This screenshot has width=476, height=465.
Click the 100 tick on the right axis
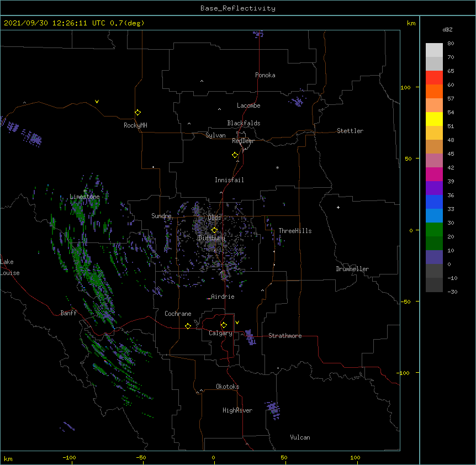(405, 87)
